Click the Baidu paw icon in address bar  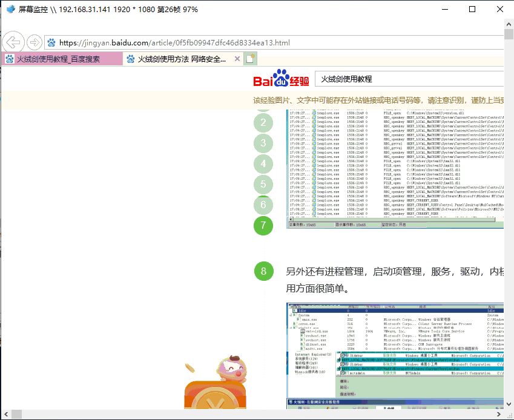click(51, 42)
